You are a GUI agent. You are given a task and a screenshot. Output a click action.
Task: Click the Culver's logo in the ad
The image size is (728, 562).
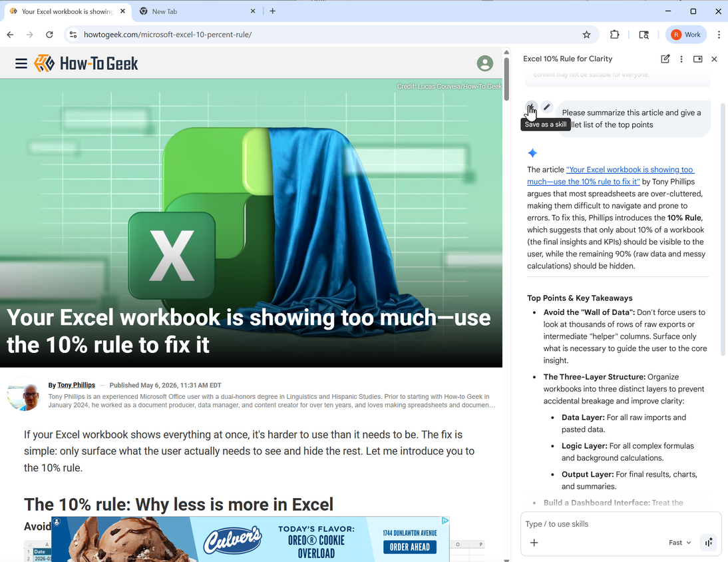click(x=233, y=539)
